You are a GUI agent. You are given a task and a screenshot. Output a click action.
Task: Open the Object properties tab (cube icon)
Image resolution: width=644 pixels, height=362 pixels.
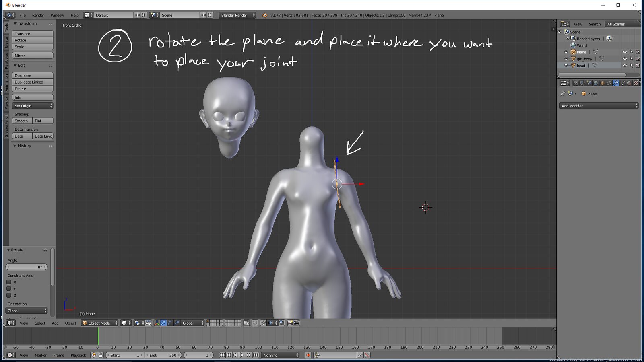click(x=603, y=83)
